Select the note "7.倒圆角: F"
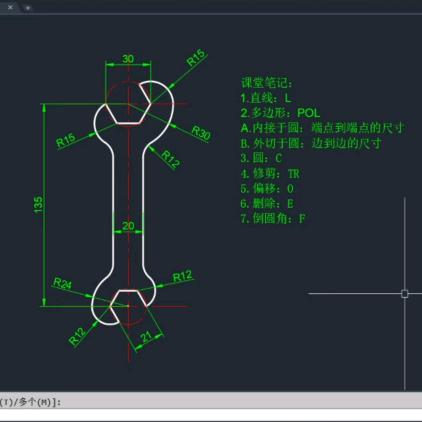This screenshot has height=422, width=422. point(273,218)
